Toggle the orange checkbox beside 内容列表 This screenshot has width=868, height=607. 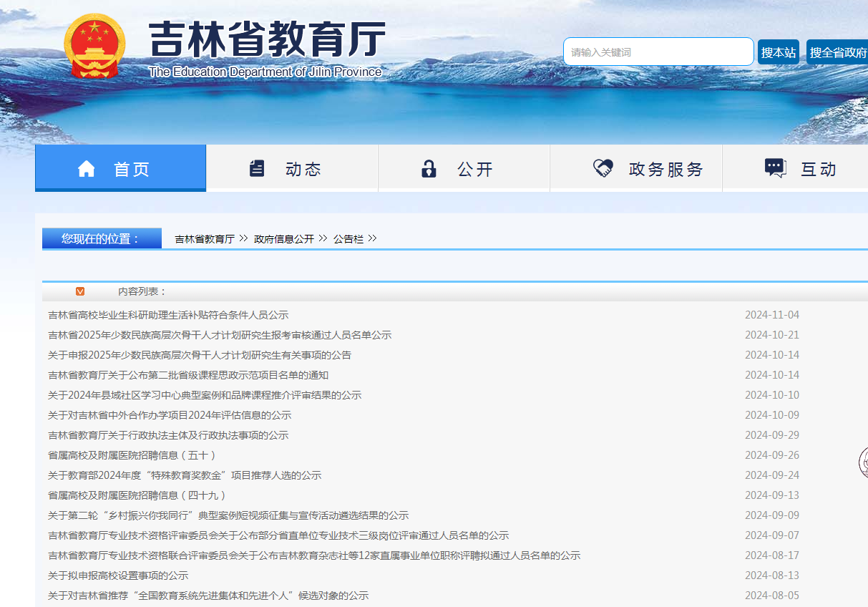pos(80,291)
